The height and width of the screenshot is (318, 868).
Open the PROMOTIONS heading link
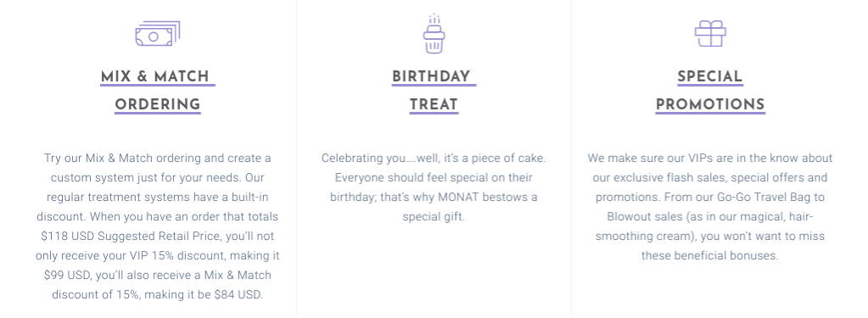(710, 105)
